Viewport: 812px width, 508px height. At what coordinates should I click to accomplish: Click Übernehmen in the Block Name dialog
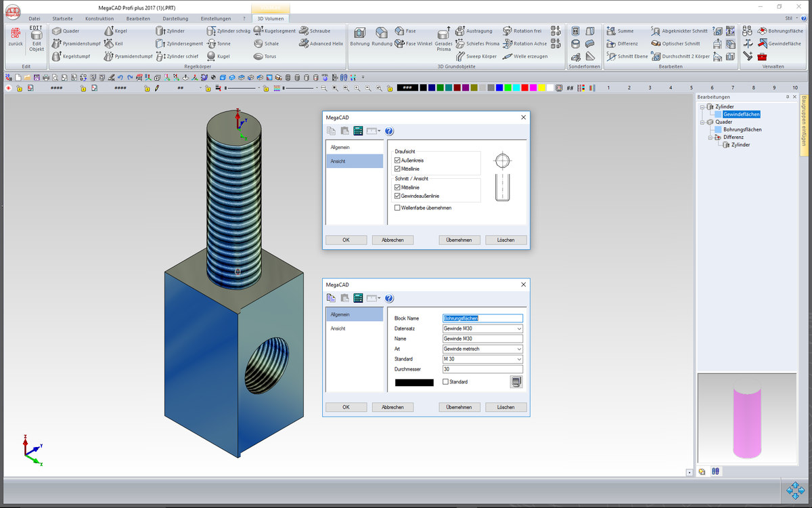(459, 407)
